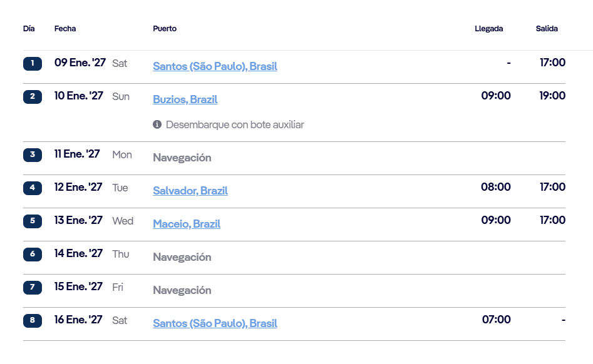Click the Puerto column header

coord(165,29)
